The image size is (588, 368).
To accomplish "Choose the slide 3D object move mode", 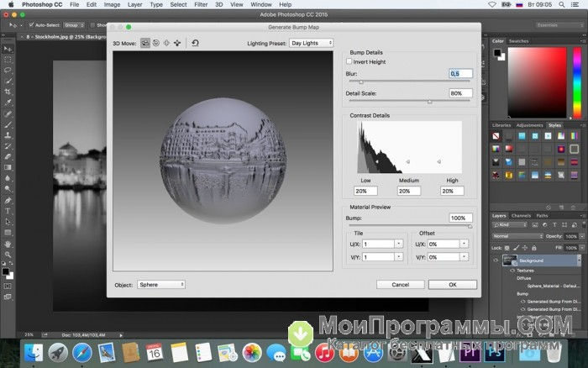I will 177,43.
